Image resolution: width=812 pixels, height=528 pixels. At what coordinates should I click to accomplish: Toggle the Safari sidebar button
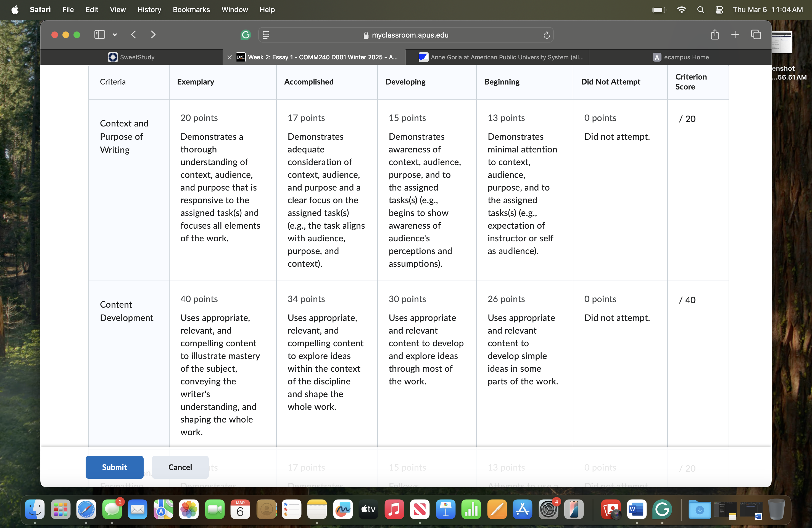[x=99, y=35]
